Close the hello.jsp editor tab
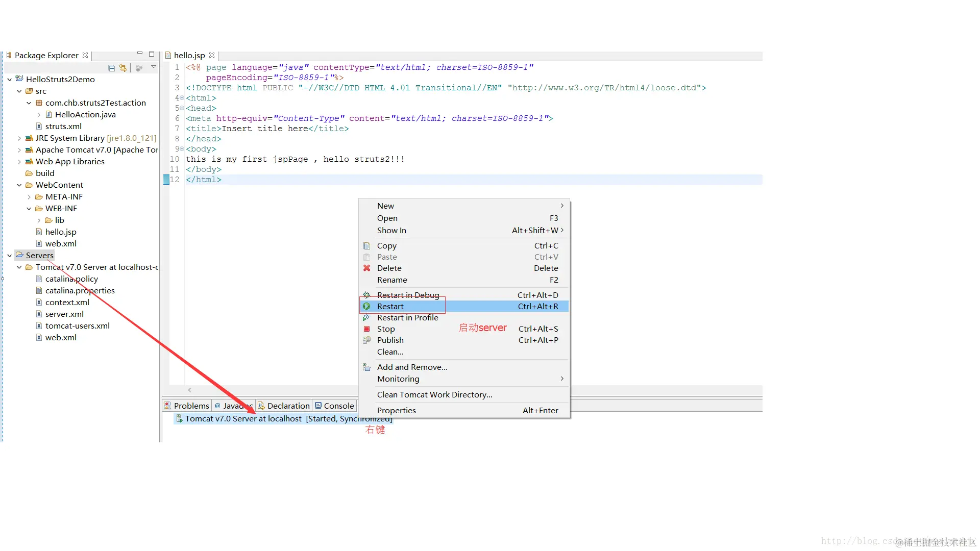This screenshot has height=551, width=980. tap(212, 55)
